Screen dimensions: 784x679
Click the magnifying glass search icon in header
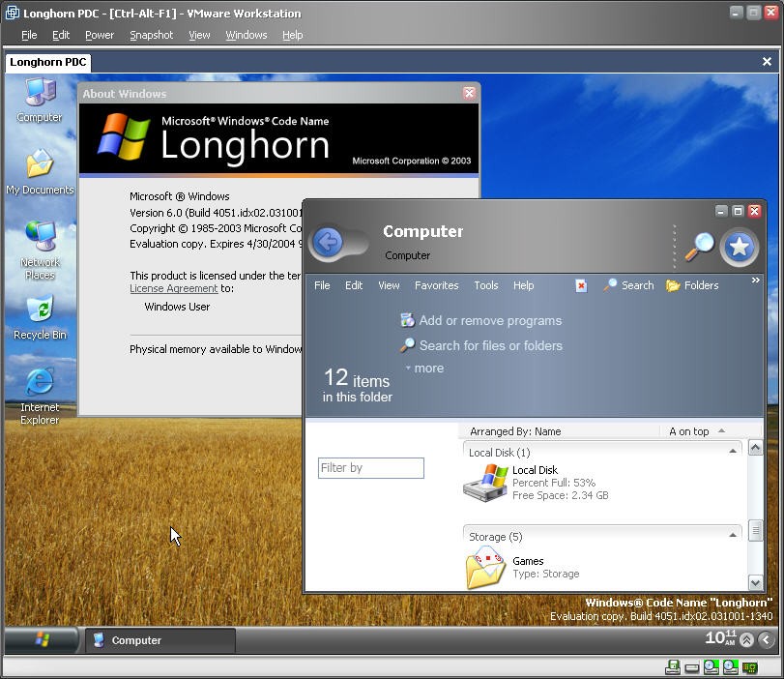[x=698, y=247]
